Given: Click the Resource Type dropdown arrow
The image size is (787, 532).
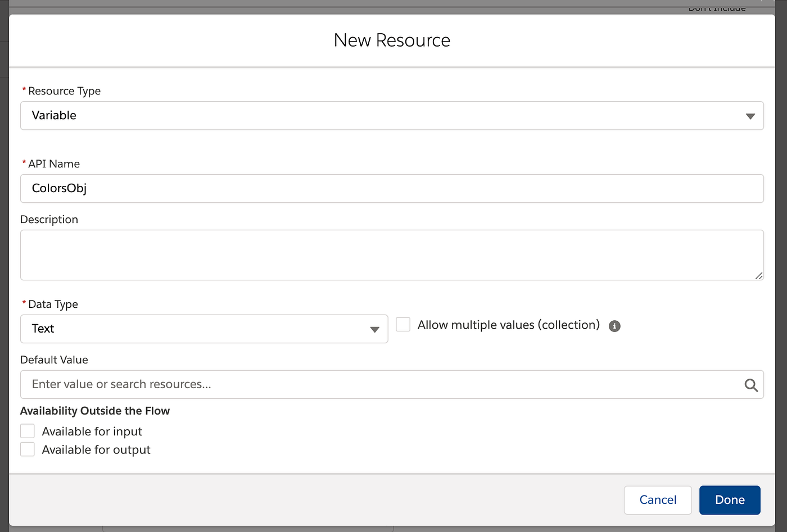Looking at the screenshot, I should click(750, 116).
